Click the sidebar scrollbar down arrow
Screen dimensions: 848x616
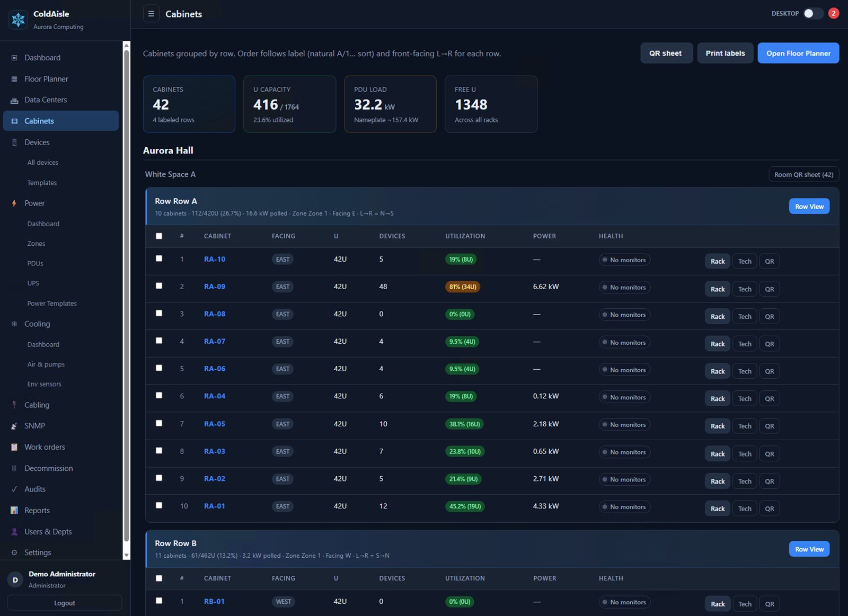pyautogui.click(x=126, y=555)
